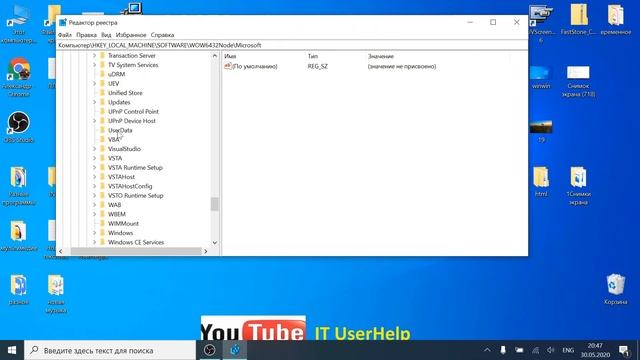Select the VSTAHostConfig key label
Viewport: 640px width, 360px height.
130,186
